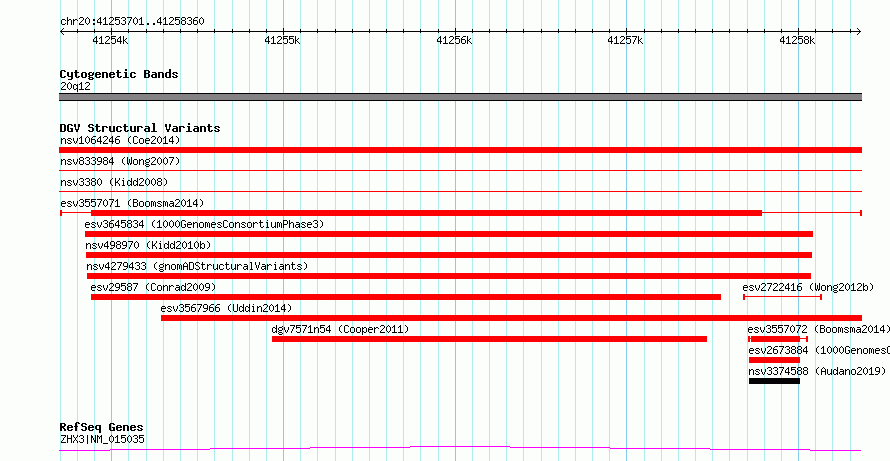Screen dimensions: 890x461
Task: Select the nsv833984 thin red variant line
Action: click(x=460, y=170)
